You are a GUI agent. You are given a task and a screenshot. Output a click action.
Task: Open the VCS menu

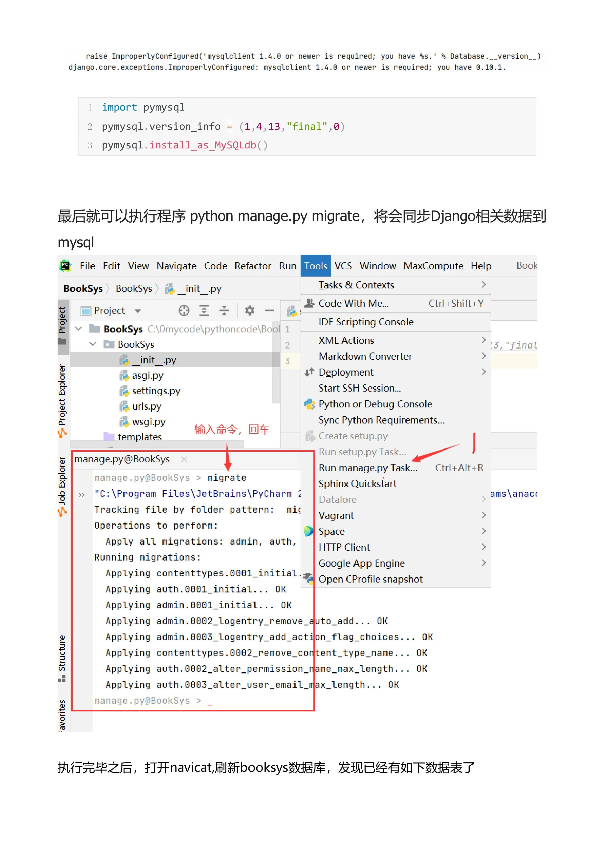coord(343,266)
